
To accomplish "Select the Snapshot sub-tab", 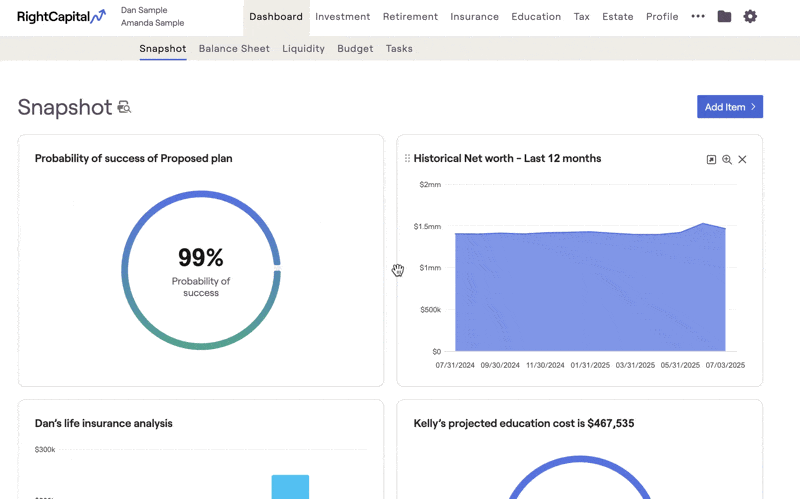I will click(163, 48).
